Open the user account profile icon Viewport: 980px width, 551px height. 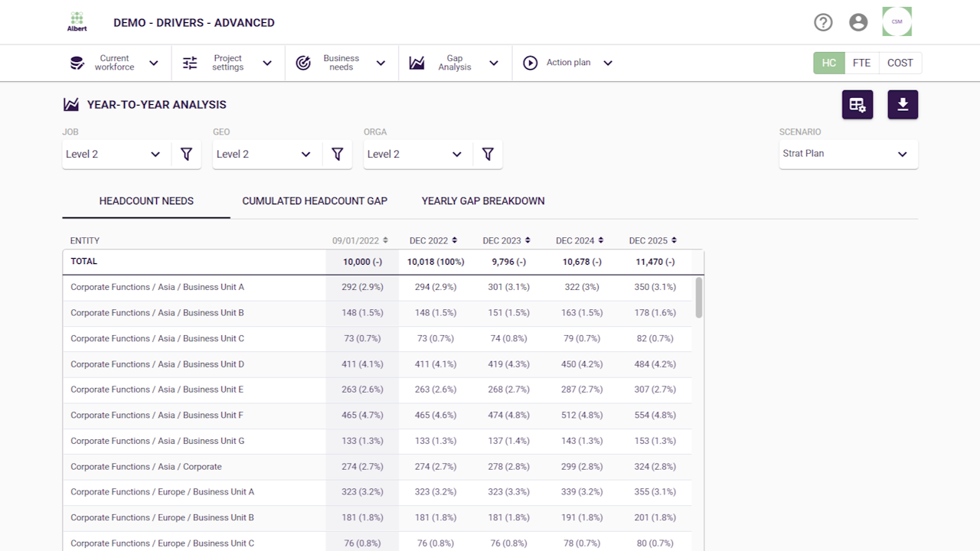point(858,22)
